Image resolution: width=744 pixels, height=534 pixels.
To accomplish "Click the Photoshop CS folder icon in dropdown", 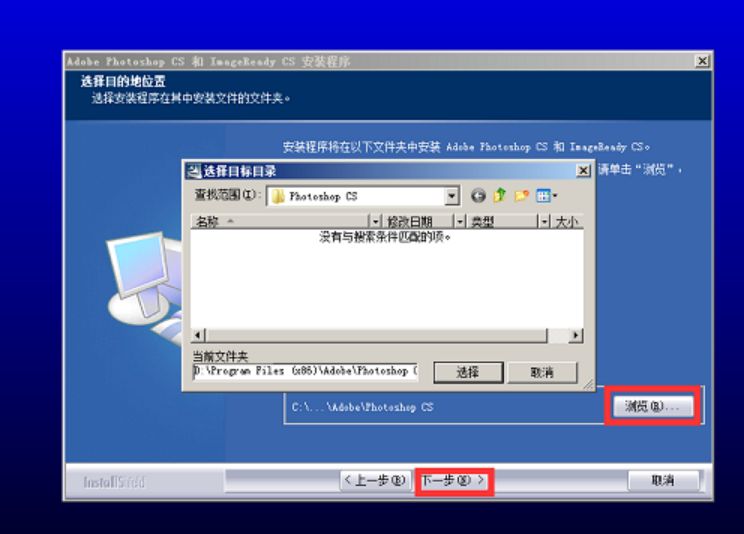I will (x=278, y=196).
